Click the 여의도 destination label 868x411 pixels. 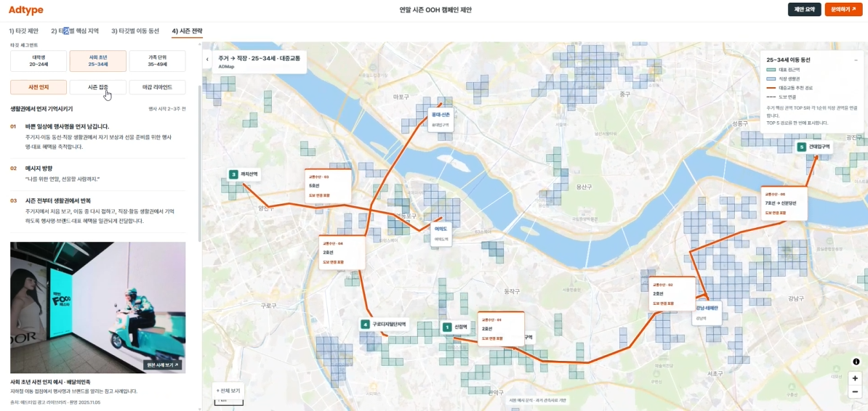[441, 233]
